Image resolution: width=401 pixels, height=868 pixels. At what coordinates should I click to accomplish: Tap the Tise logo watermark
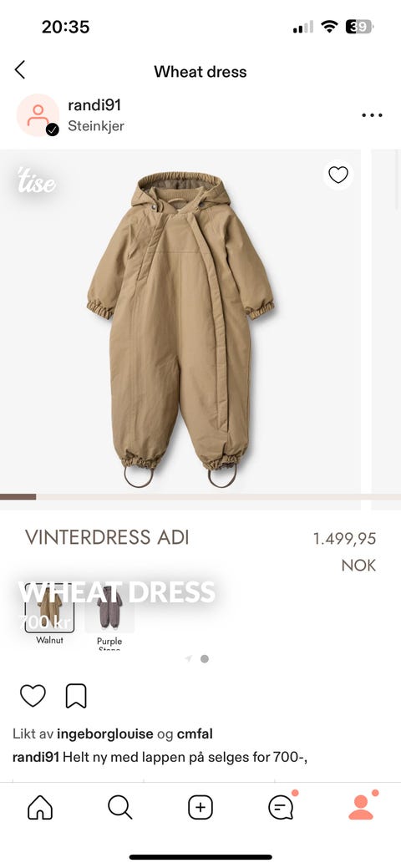[x=36, y=181]
